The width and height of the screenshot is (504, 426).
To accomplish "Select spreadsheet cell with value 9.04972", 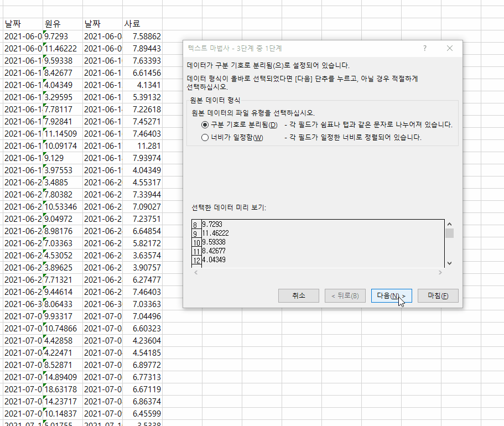I will (63, 219).
